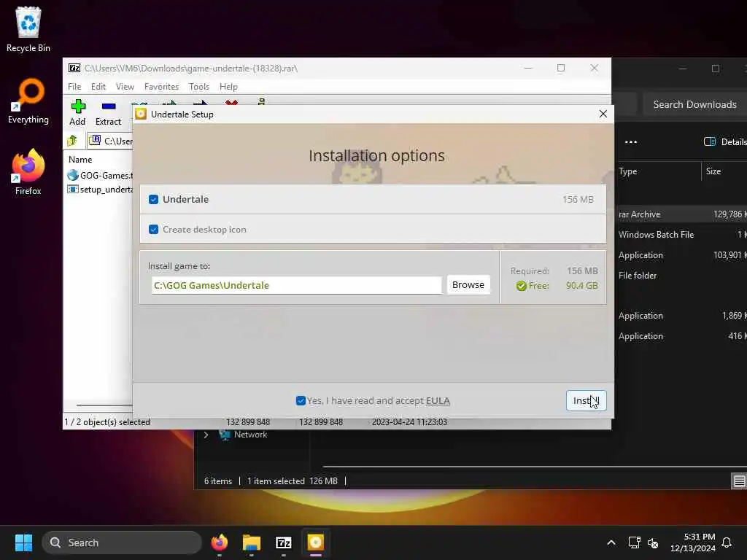Viewport: 747px width, 560px height.
Task: Click the Explorer horizontal scrollbar
Action: [533, 467]
